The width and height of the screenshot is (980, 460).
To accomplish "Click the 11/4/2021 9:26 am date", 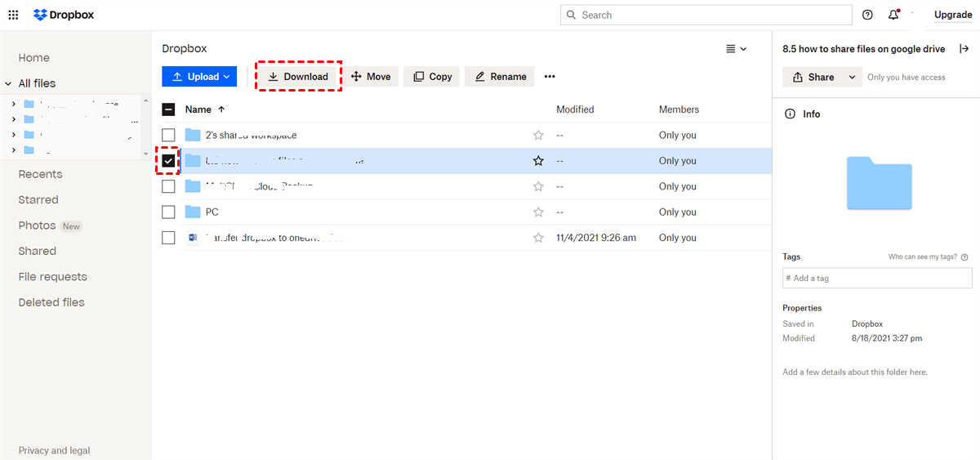I will coord(596,238).
